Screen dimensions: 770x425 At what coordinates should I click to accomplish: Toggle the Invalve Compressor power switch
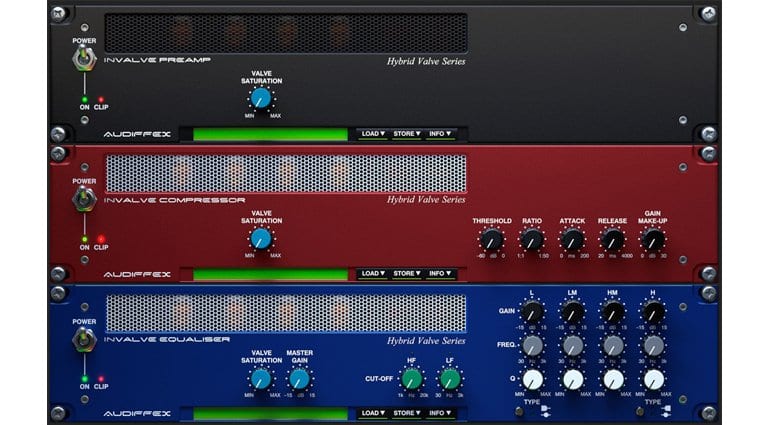pos(84,199)
